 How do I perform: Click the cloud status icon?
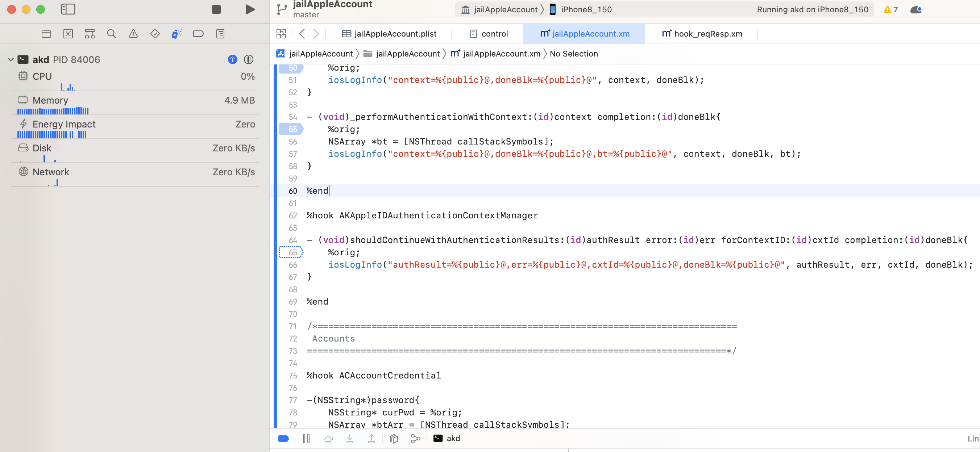916,9
